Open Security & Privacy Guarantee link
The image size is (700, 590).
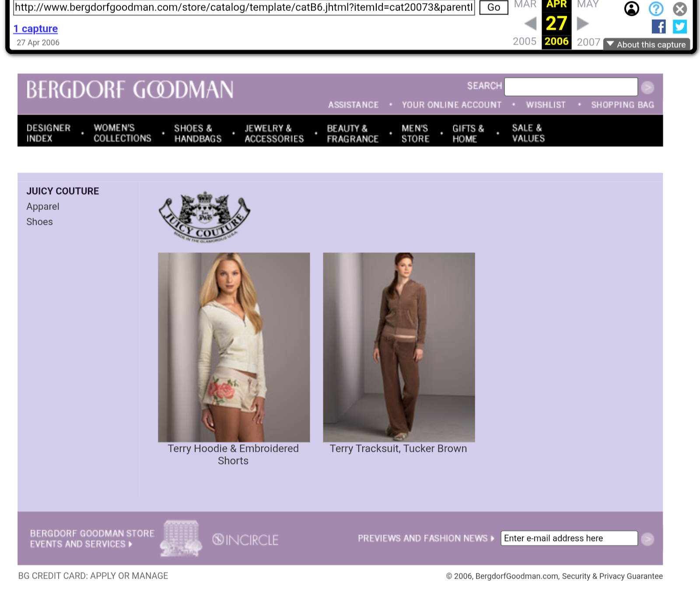click(612, 576)
